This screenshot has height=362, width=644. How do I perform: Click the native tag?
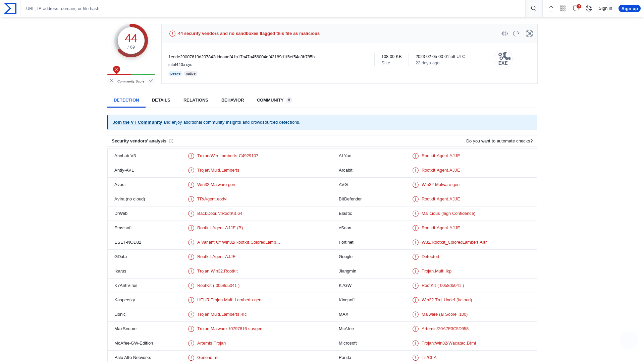(x=191, y=74)
